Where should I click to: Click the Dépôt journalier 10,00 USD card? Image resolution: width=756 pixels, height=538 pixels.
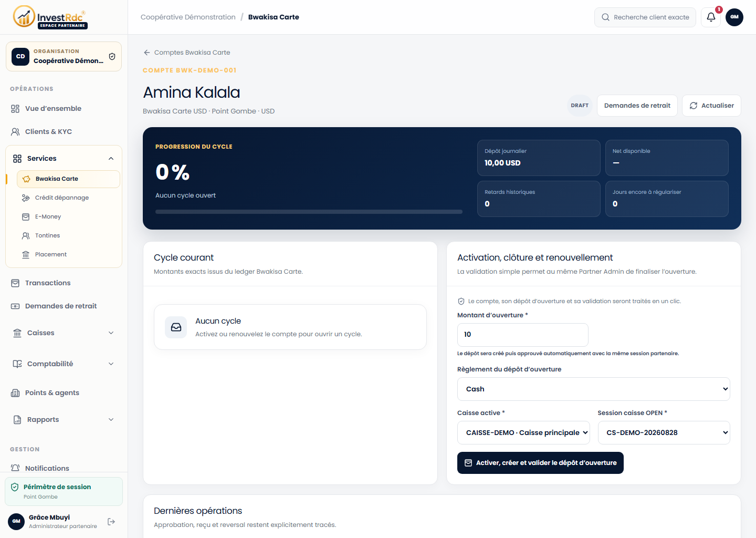pos(539,158)
